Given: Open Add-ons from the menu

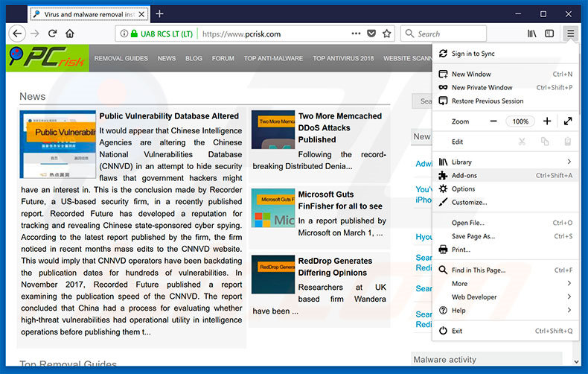Looking at the screenshot, I should (x=464, y=175).
